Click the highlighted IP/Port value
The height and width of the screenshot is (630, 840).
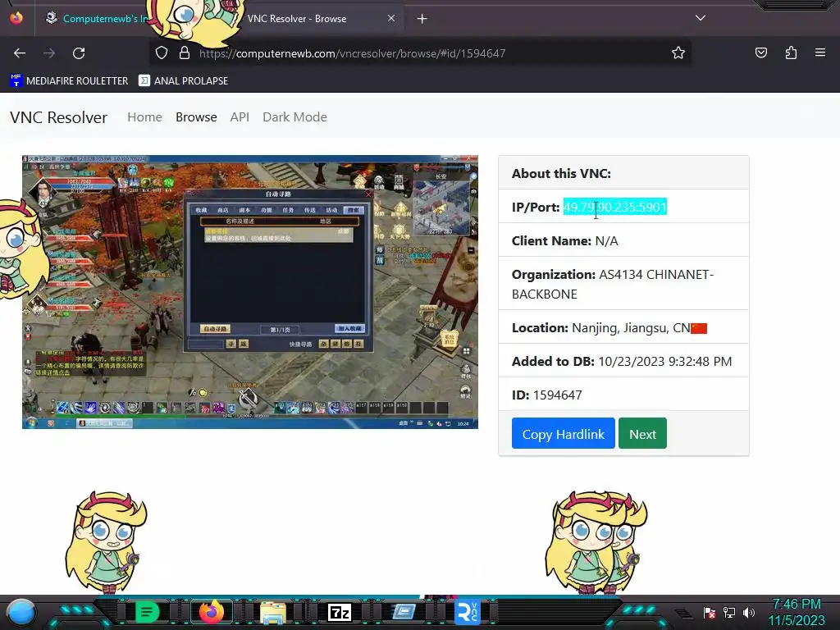(615, 207)
